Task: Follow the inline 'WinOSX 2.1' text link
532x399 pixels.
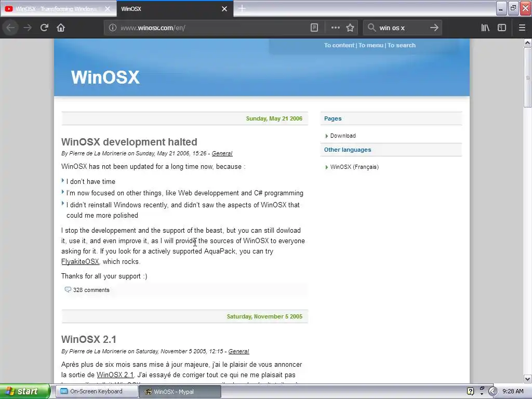Action: 115,375
